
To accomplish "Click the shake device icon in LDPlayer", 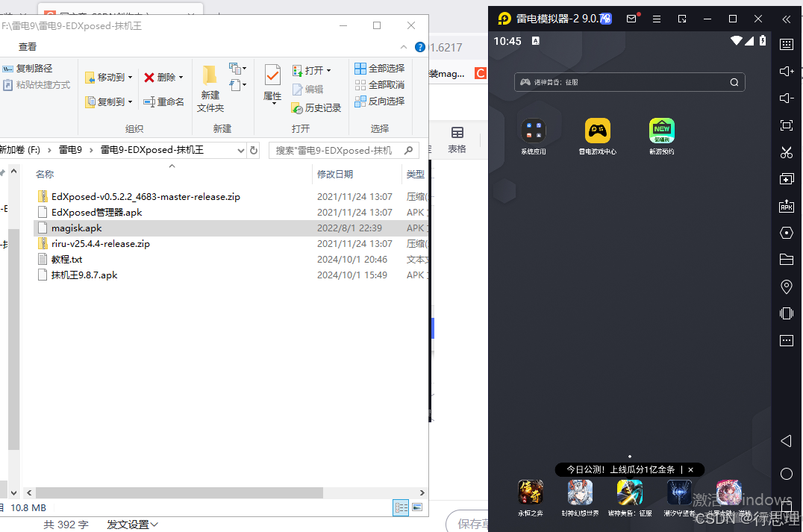I will click(786, 313).
